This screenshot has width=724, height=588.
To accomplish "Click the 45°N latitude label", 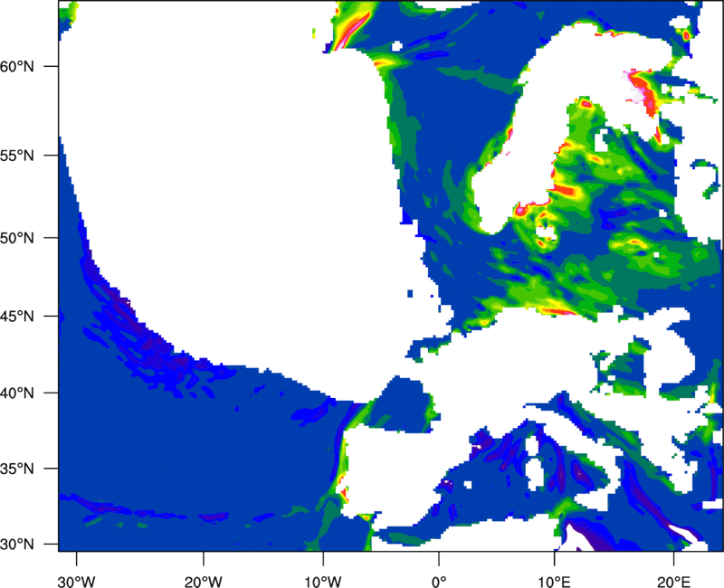I will tap(17, 316).
